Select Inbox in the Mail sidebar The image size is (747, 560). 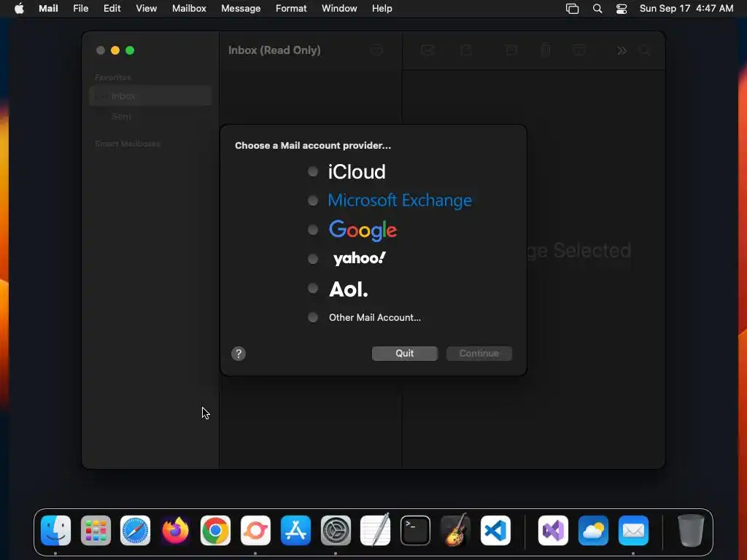[x=150, y=96]
